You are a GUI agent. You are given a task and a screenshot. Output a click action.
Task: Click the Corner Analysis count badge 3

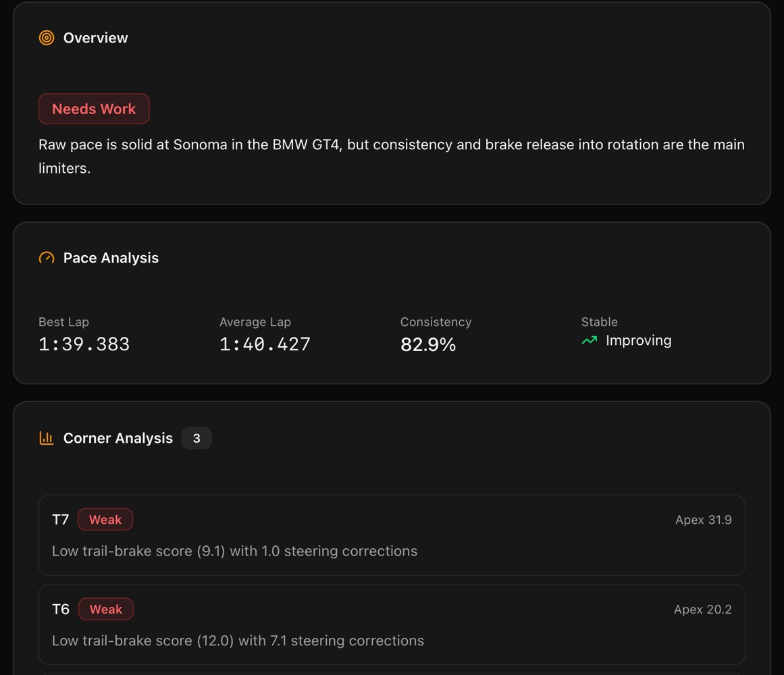(197, 438)
